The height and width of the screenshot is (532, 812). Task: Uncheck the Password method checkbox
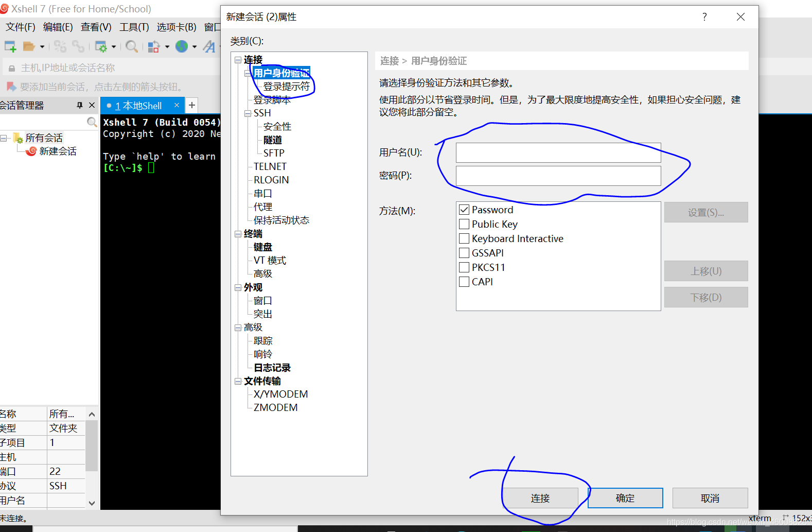click(x=464, y=210)
